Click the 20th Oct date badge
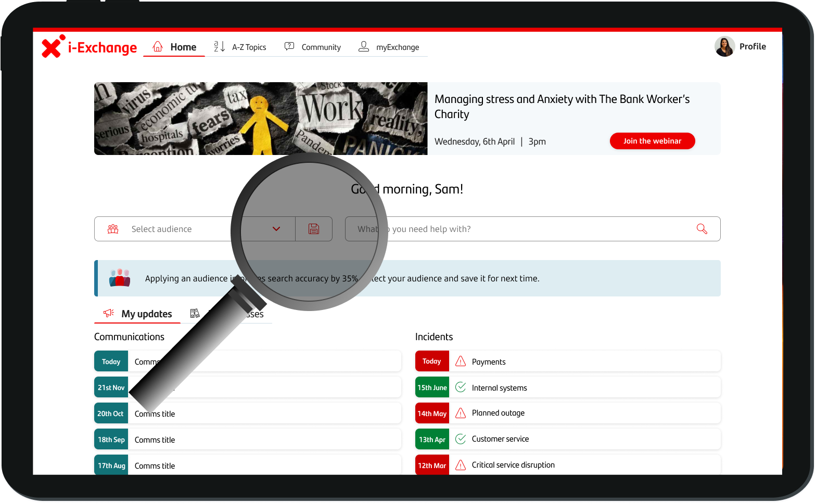The height and width of the screenshot is (504, 816). click(x=111, y=413)
